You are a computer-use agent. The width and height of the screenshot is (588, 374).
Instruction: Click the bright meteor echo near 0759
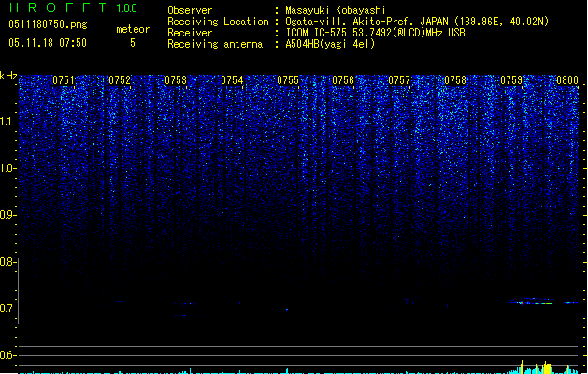click(x=532, y=302)
